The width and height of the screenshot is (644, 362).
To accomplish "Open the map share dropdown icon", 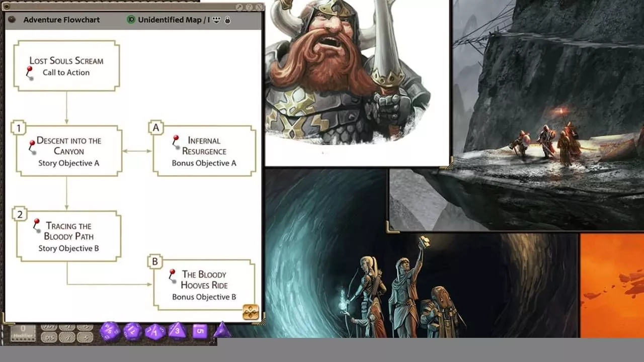I will coord(217,20).
